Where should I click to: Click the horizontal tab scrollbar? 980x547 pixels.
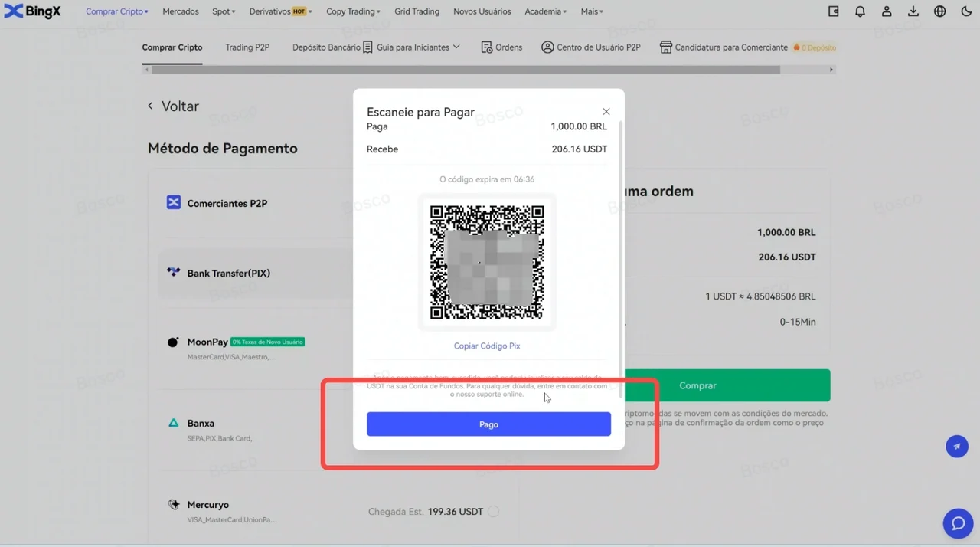coord(465,70)
